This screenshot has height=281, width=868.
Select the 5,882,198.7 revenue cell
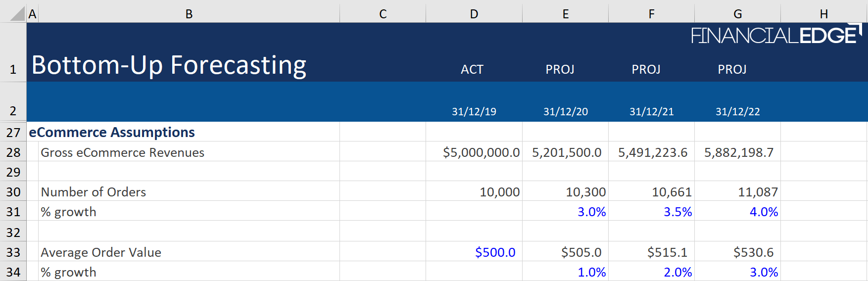(x=738, y=152)
